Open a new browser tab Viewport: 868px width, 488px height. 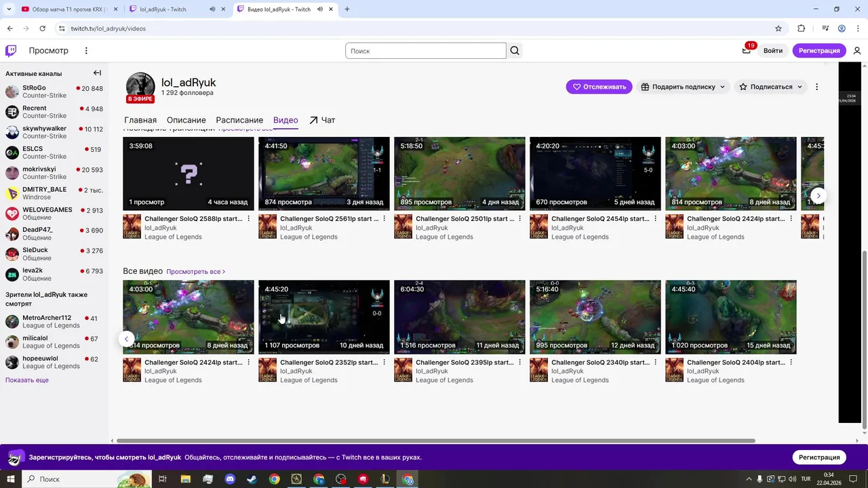point(347,9)
